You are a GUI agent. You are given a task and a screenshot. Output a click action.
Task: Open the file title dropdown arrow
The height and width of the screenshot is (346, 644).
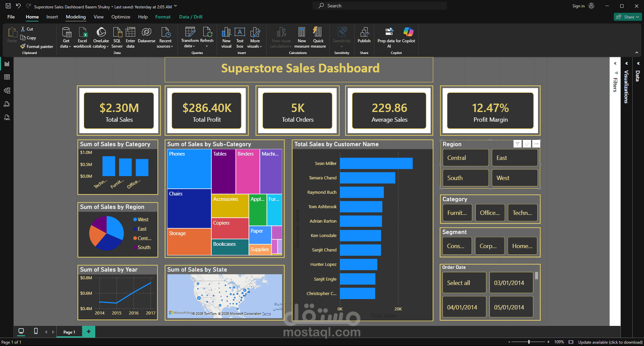point(175,6)
